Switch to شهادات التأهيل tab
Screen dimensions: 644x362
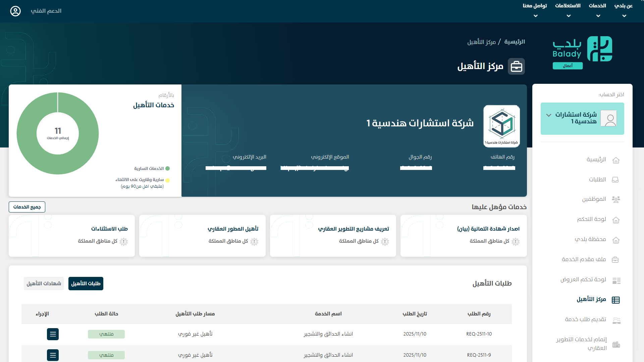pos(44,284)
